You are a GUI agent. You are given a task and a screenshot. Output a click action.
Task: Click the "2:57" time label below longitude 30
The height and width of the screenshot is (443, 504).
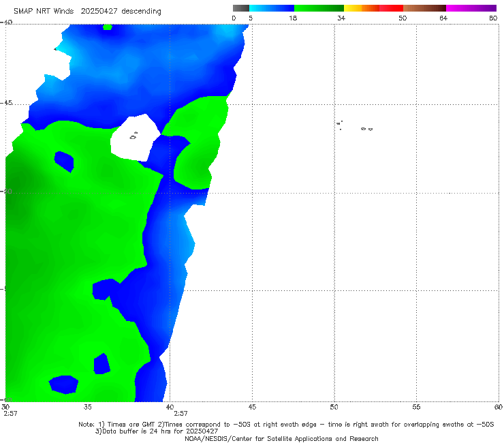click(10, 414)
